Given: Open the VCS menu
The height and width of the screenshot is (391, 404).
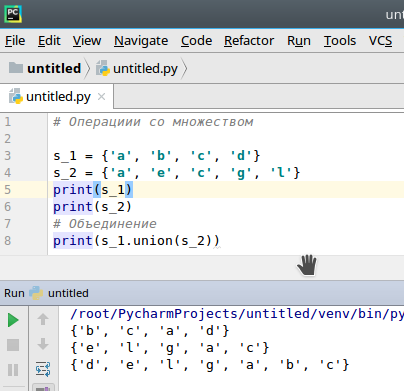Looking at the screenshot, I should coord(380,41).
